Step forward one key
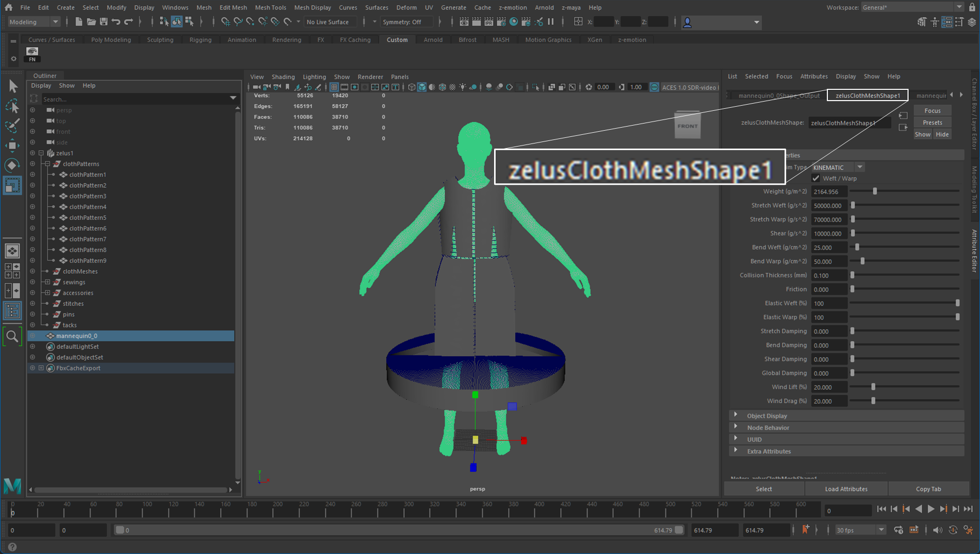The image size is (980, 554). pos(943,509)
